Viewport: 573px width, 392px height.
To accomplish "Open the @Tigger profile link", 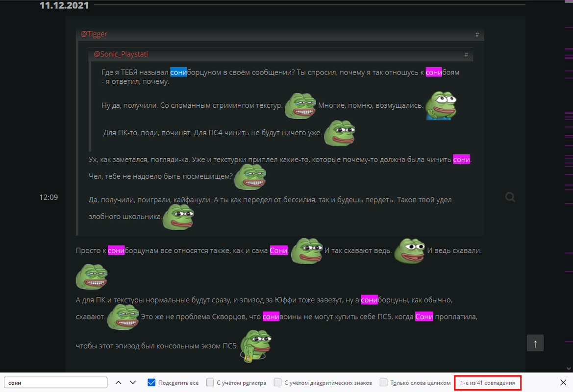I will pos(94,34).
